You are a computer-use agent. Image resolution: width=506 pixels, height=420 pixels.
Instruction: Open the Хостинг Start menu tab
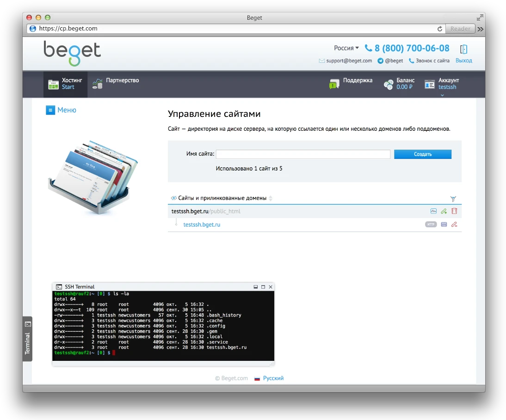65,84
